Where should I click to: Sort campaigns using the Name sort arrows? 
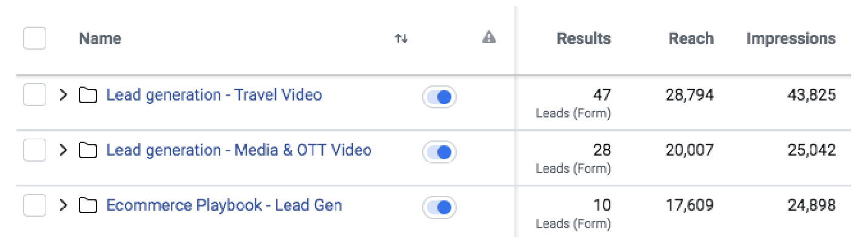click(x=401, y=39)
